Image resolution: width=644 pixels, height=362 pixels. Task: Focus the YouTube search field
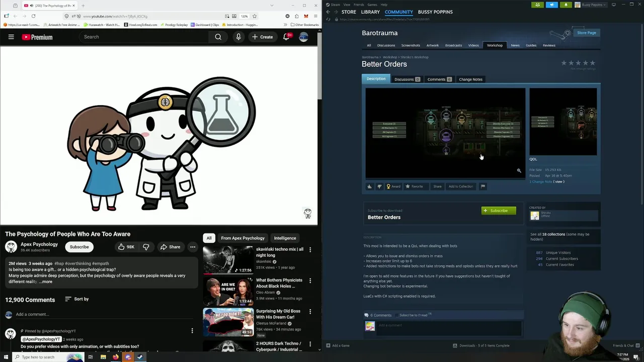[144, 37]
